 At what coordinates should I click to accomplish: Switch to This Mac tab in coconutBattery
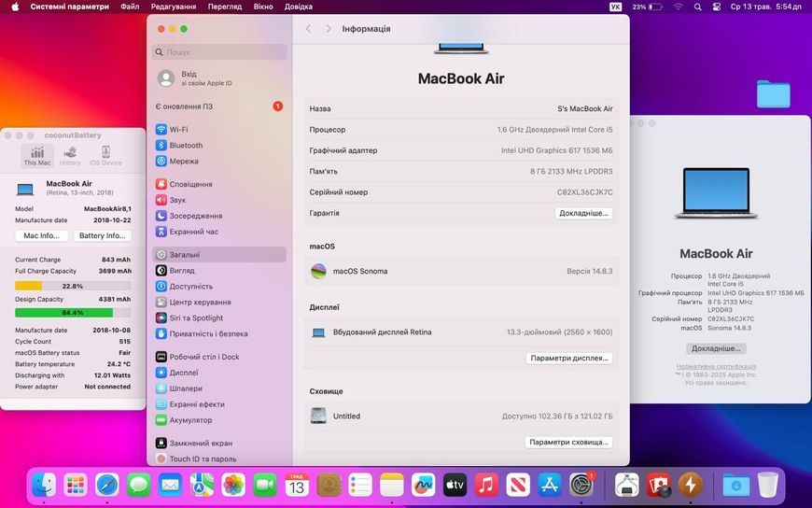[37, 156]
